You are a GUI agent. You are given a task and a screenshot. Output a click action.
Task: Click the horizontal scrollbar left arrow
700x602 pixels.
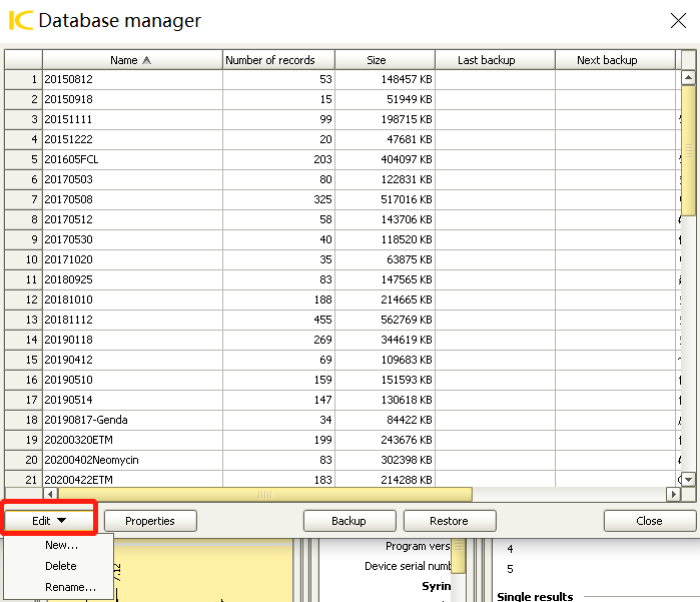(x=50, y=494)
